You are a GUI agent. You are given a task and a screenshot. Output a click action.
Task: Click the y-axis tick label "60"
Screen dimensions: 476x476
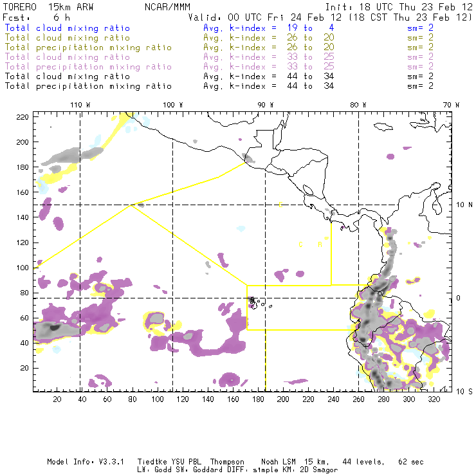(x=24, y=318)
